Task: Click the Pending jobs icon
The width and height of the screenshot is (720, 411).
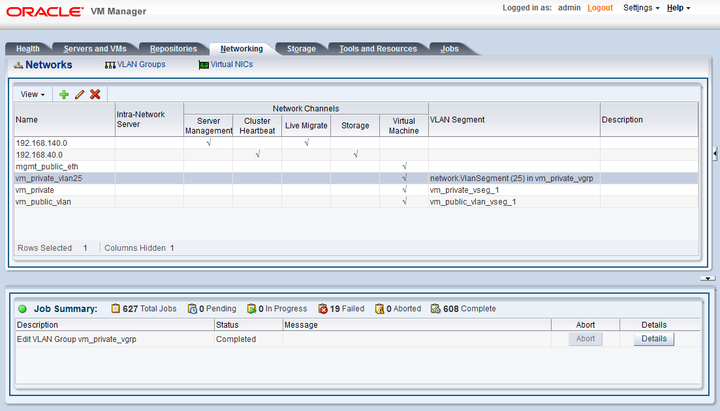Action: point(192,309)
